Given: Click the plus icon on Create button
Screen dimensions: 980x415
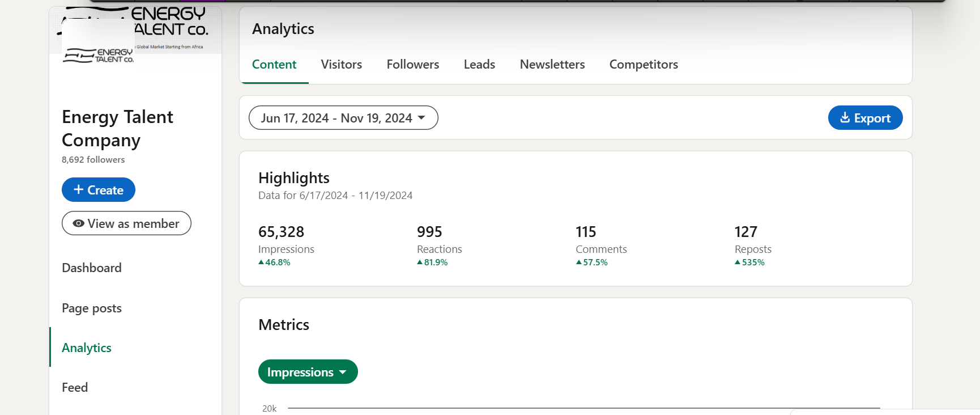Looking at the screenshot, I should (79, 189).
